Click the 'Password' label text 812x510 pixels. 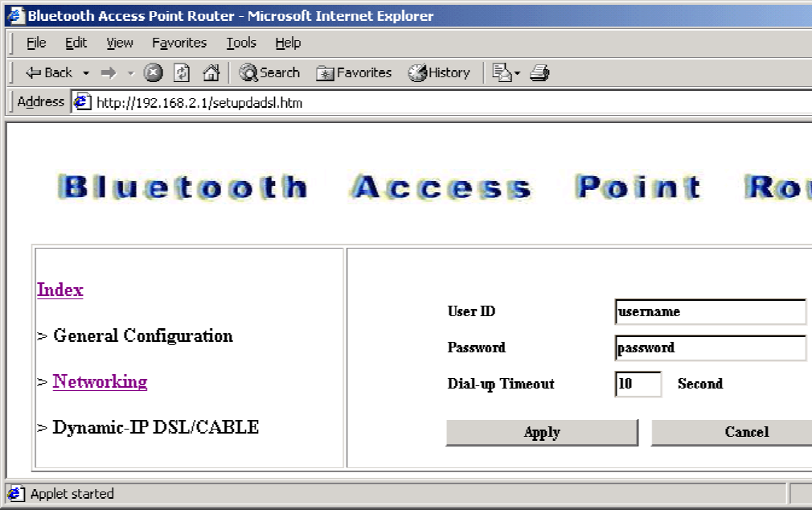477,348
